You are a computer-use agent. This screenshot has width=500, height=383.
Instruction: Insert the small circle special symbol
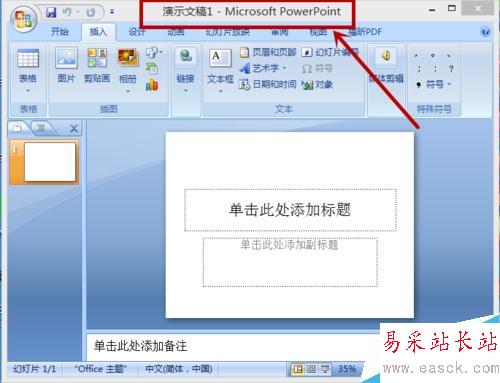pos(433,55)
